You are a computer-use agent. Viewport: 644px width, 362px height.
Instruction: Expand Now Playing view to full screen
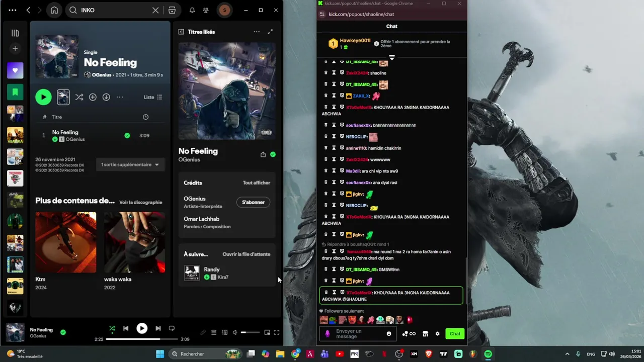tap(270, 32)
